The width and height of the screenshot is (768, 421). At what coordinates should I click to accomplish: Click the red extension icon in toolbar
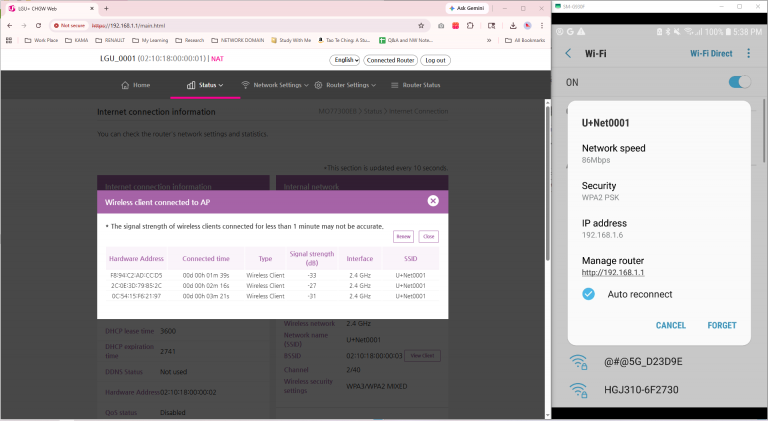tap(456, 25)
